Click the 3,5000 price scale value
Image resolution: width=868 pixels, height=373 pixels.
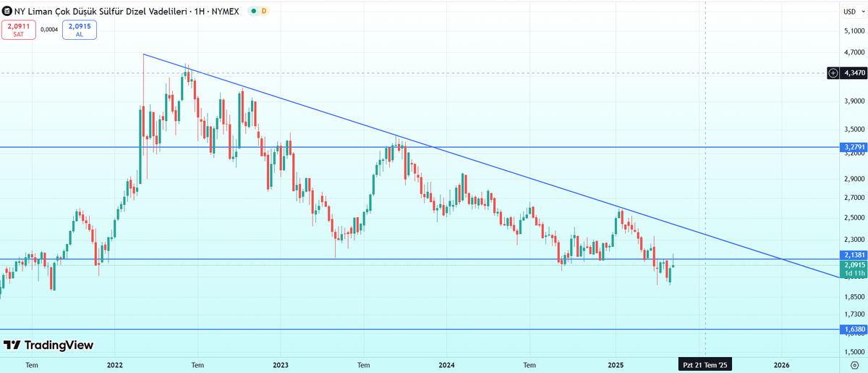(855, 129)
